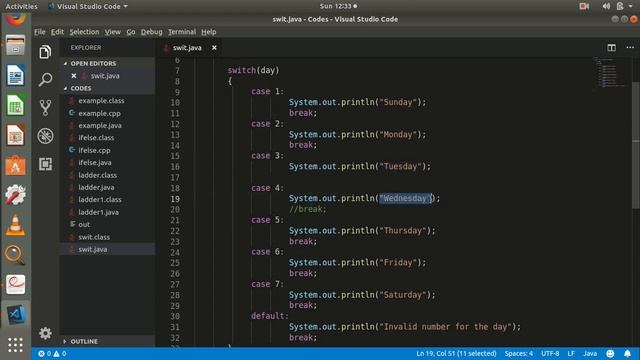
Task: Change indentation via Spaces: 4
Action: click(518, 353)
